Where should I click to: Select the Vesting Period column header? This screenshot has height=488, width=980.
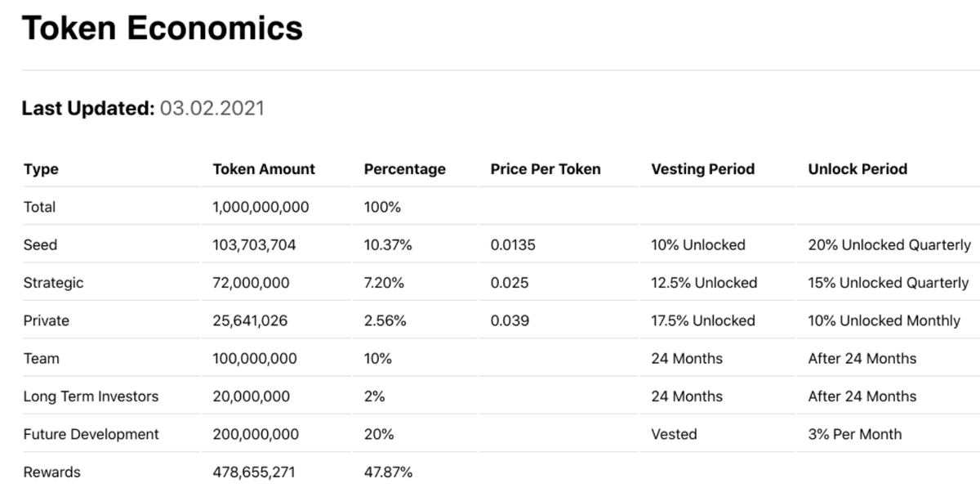pyautogui.click(x=702, y=169)
